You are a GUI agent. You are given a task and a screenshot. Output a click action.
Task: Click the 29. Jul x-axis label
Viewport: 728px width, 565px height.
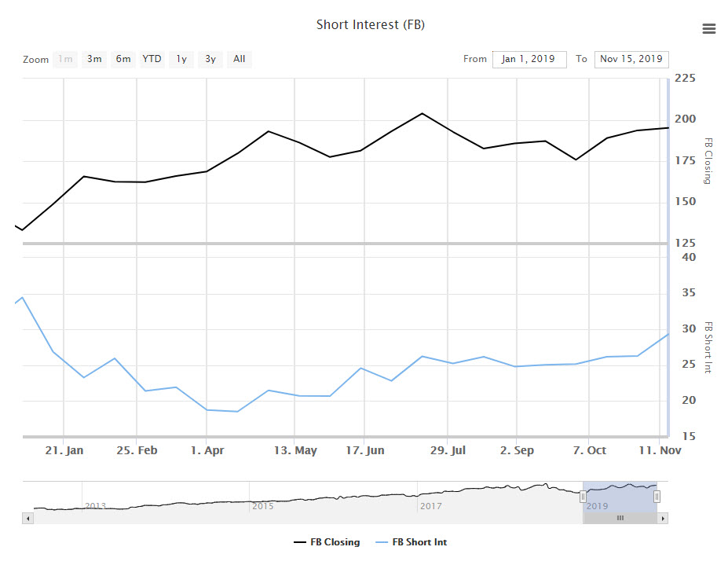pos(448,450)
